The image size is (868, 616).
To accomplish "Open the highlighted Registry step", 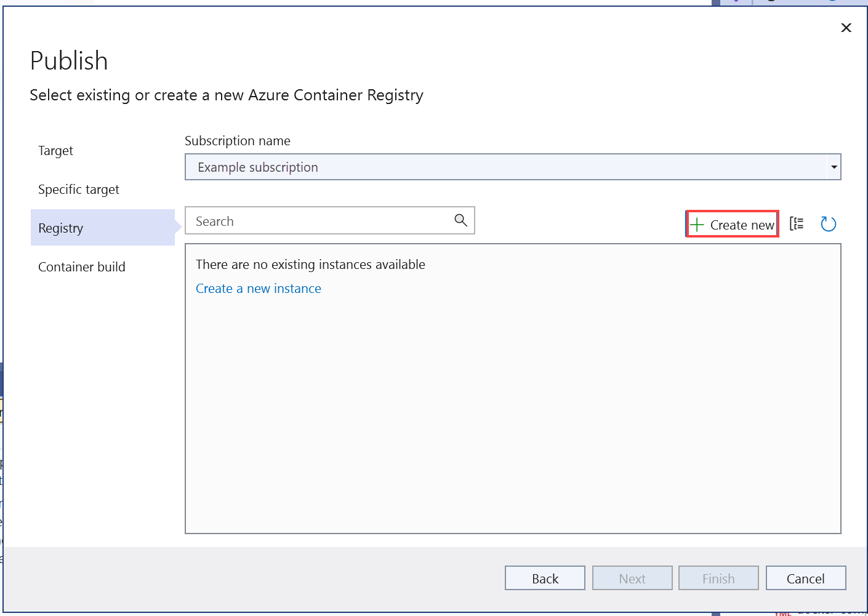I will coord(60,227).
